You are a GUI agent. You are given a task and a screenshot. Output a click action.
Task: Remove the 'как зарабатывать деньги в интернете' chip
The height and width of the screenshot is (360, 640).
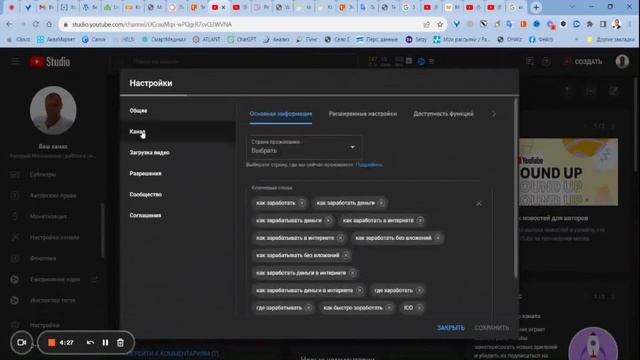click(360, 290)
